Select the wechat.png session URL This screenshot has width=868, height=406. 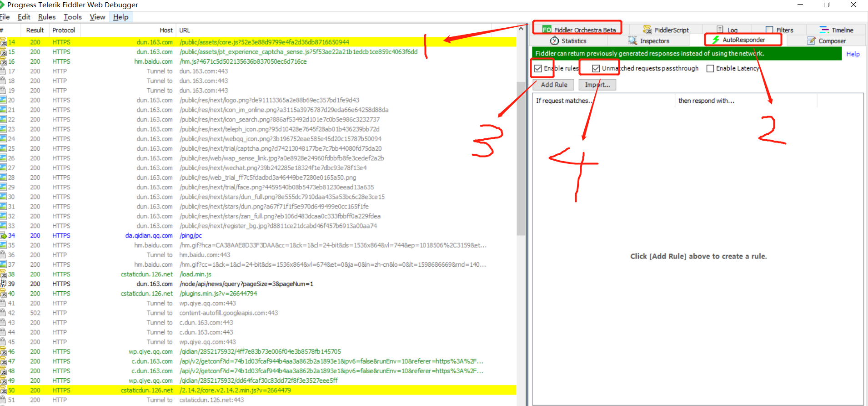tap(273, 168)
